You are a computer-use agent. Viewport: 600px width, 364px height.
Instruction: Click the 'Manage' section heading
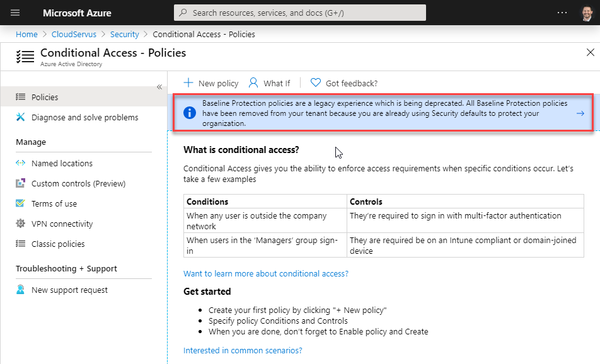(31, 142)
